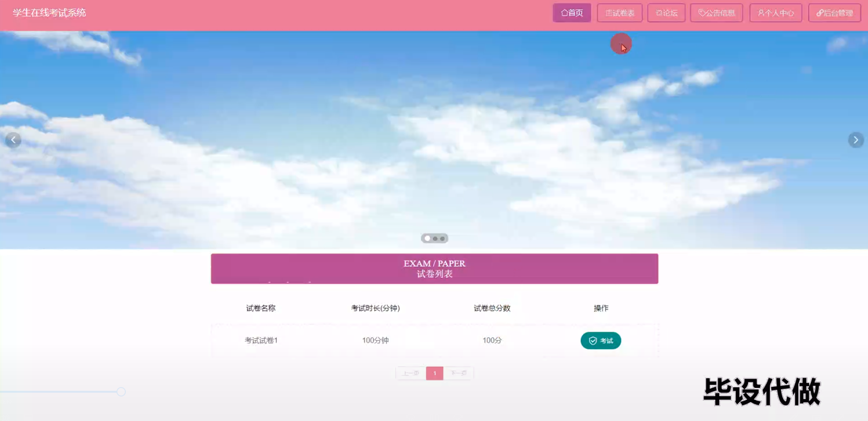Click the previous slide arrow on banner

point(13,140)
